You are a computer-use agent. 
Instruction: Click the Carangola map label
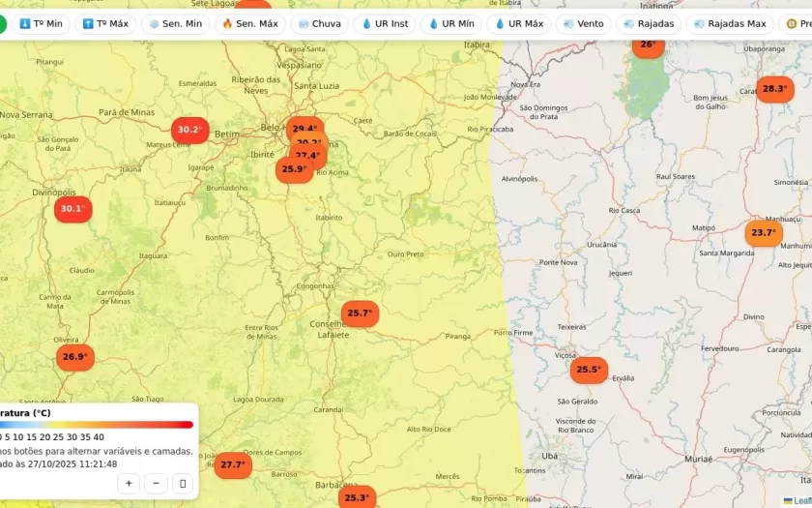pyautogui.click(x=784, y=350)
